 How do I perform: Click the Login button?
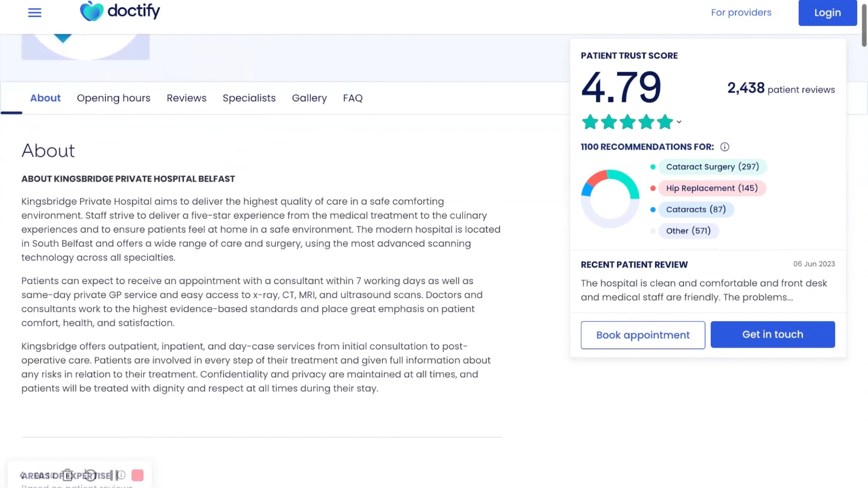[827, 13]
